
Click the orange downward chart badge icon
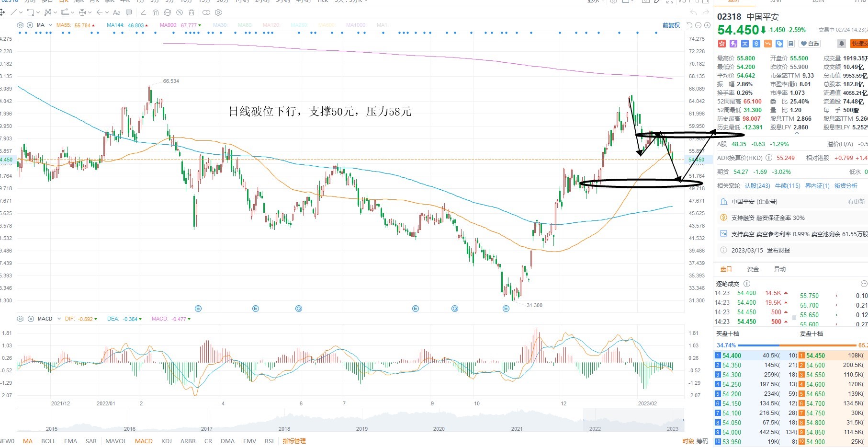[767, 44]
